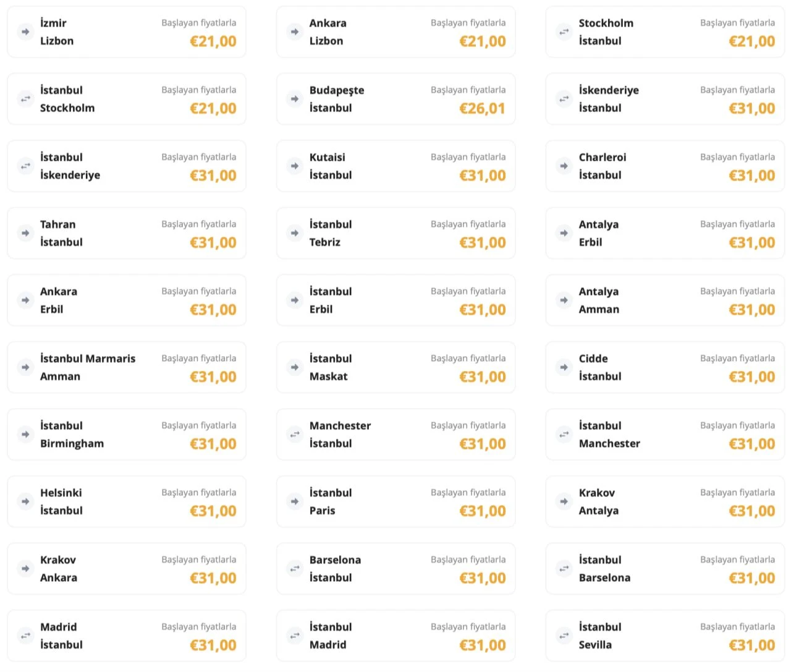The width and height of the screenshot is (791, 672).
Task: Click the round-trip icon for Barselona–İstanbul
Action: point(295,569)
